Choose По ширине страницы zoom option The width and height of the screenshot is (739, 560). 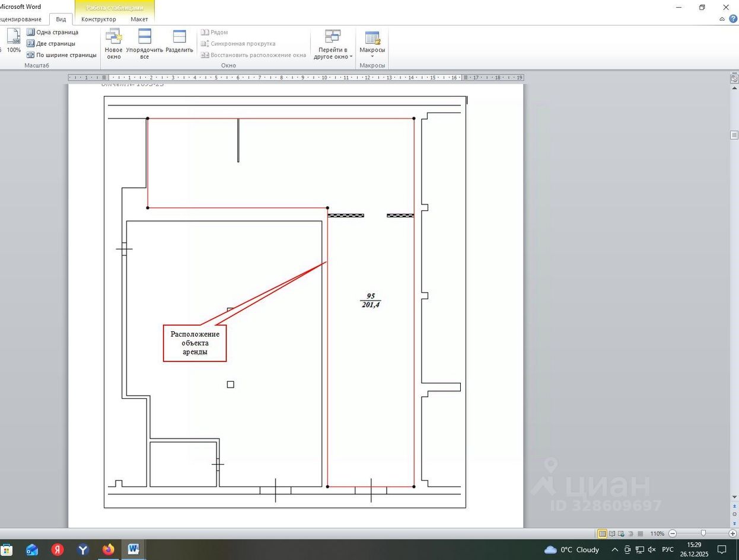pos(61,55)
